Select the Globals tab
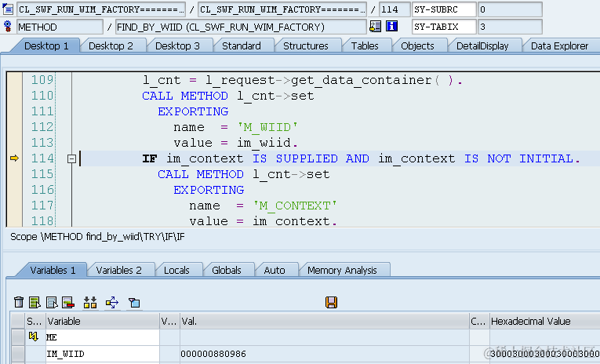Image resolution: width=600 pixels, height=364 pixels. pos(227,270)
